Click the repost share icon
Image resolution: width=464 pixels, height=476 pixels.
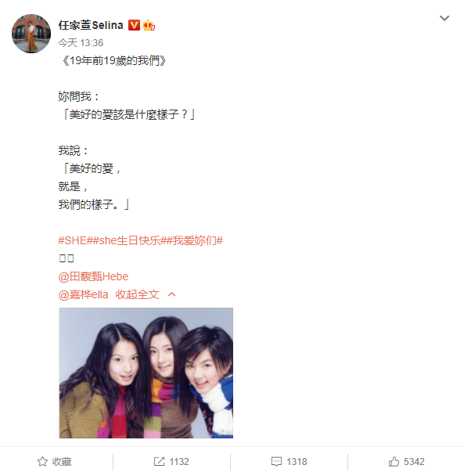159,461
